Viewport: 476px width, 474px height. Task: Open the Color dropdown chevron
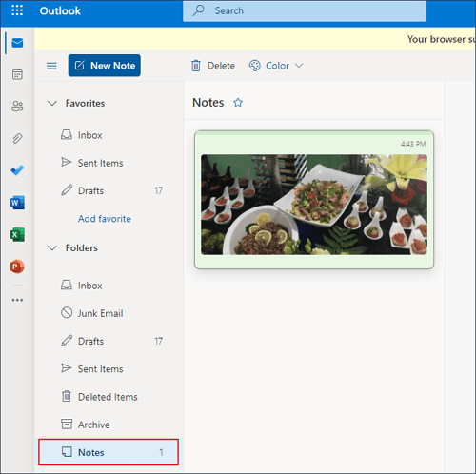pos(299,66)
